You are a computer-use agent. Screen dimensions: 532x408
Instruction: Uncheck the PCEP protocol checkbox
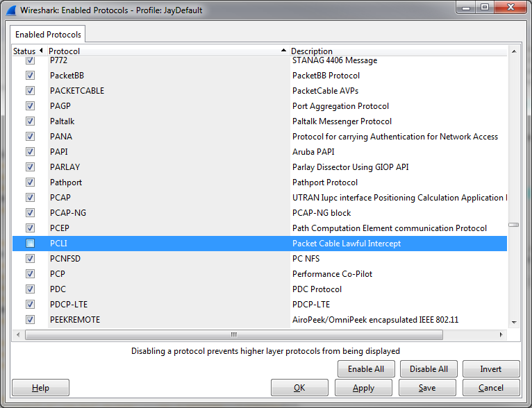pyautogui.click(x=30, y=228)
